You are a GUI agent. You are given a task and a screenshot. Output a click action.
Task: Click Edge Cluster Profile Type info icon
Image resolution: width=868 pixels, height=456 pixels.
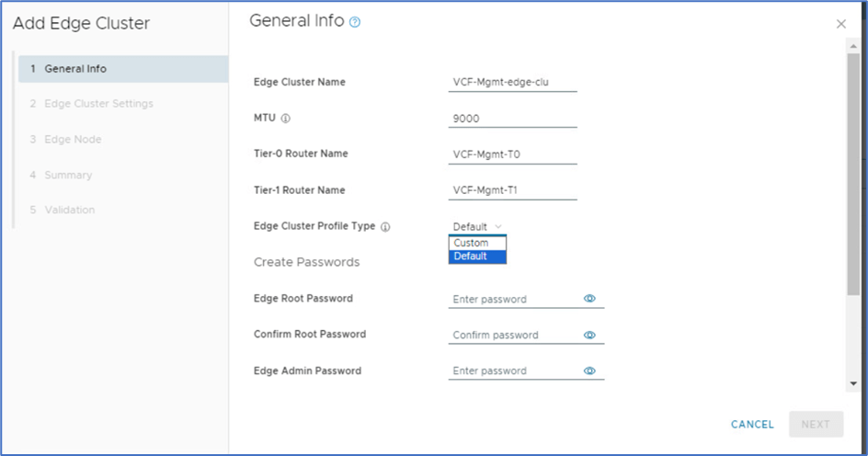tap(385, 227)
